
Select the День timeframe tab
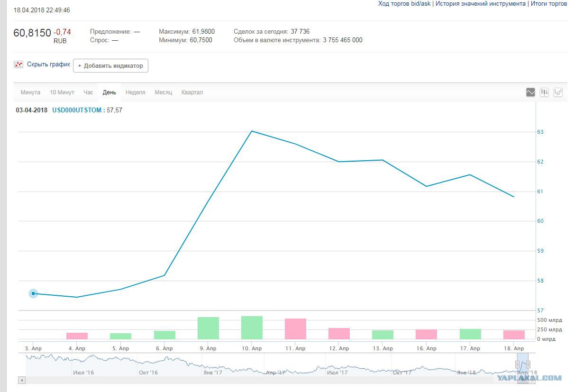109,92
